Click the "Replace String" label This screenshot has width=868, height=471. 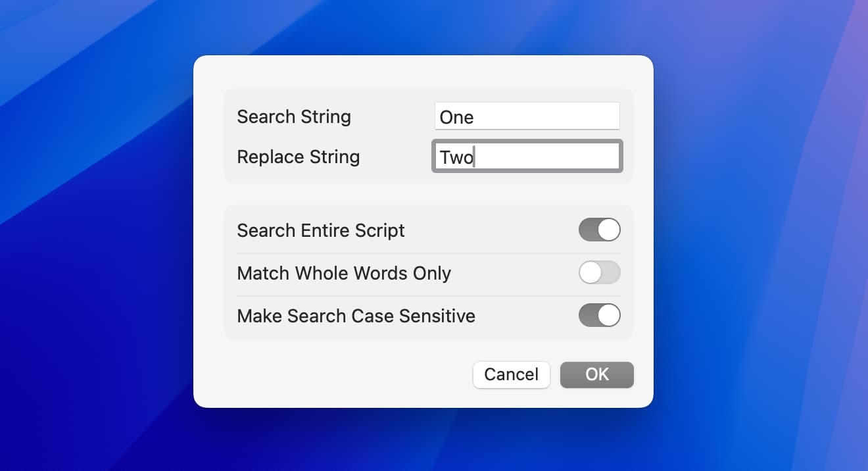[x=298, y=157]
